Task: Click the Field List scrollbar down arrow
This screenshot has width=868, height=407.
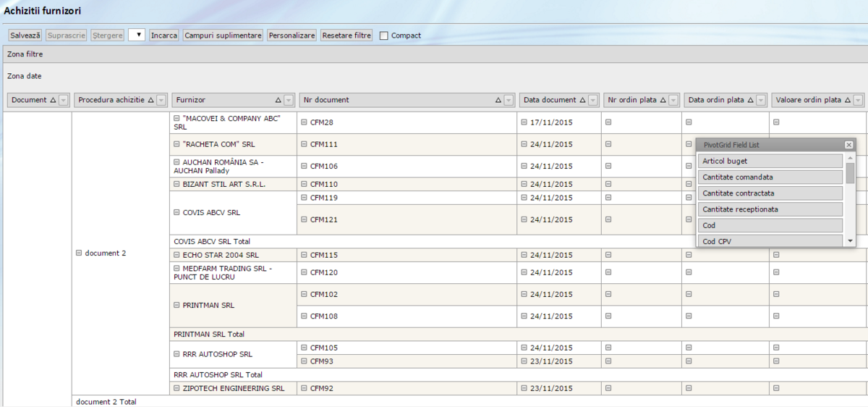Action: 850,241
